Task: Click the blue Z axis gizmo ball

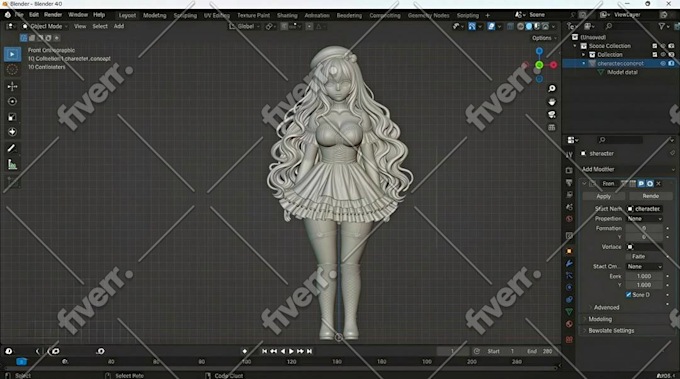Action: (x=539, y=51)
